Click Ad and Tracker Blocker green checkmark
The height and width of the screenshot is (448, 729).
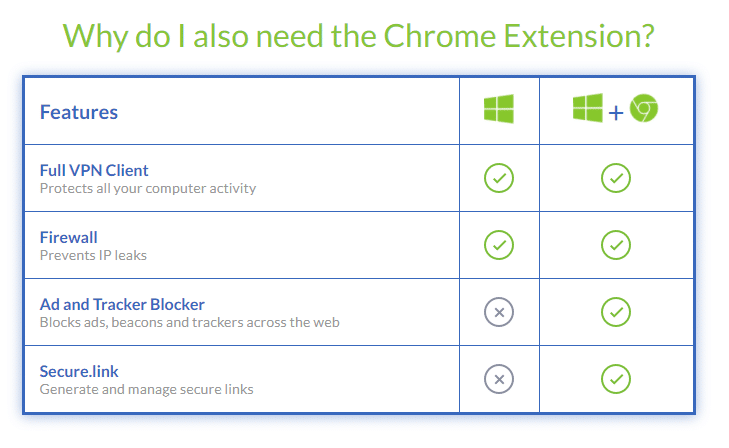616,312
